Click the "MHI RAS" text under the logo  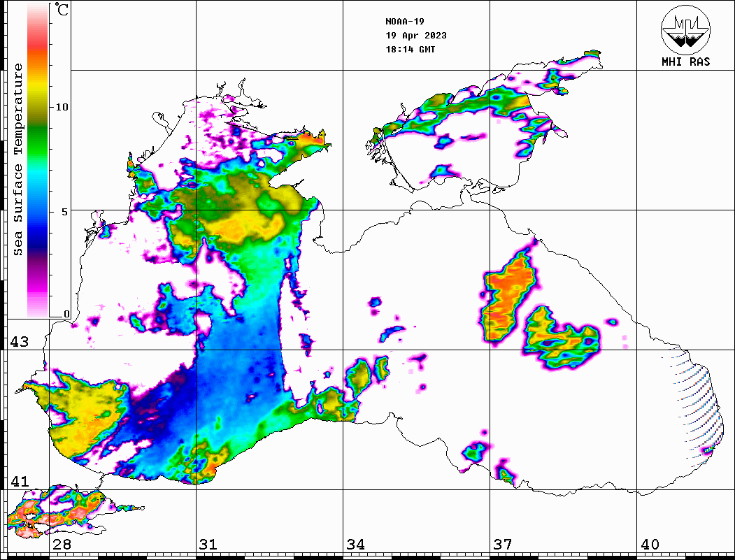click(x=685, y=62)
